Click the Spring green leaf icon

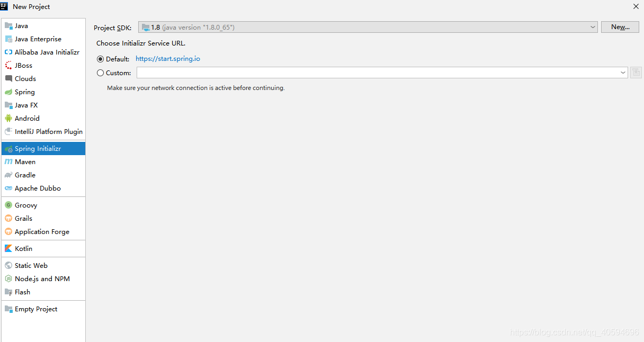[x=8, y=92]
